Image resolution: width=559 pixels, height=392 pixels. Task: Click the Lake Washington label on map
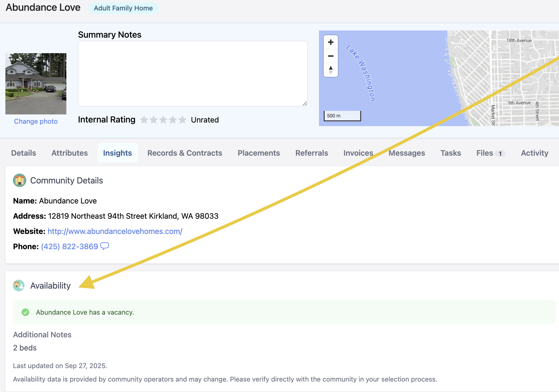361,73
